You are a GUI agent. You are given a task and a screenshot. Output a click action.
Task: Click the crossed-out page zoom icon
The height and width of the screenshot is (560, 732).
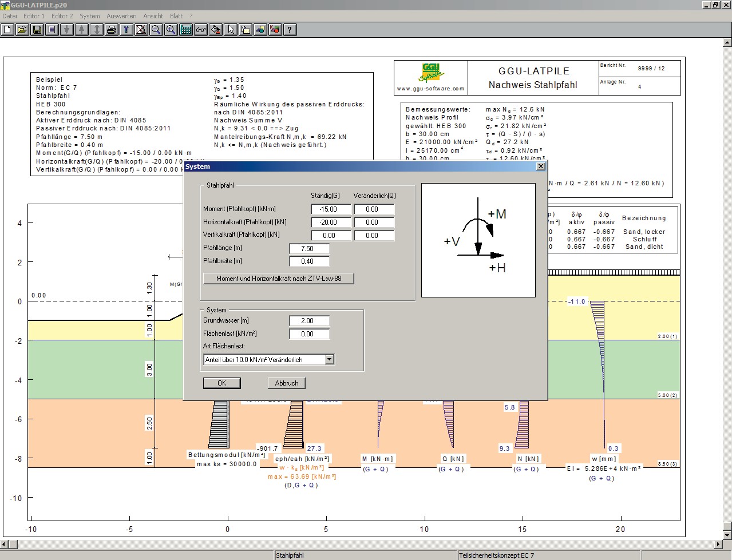pyautogui.click(x=141, y=30)
